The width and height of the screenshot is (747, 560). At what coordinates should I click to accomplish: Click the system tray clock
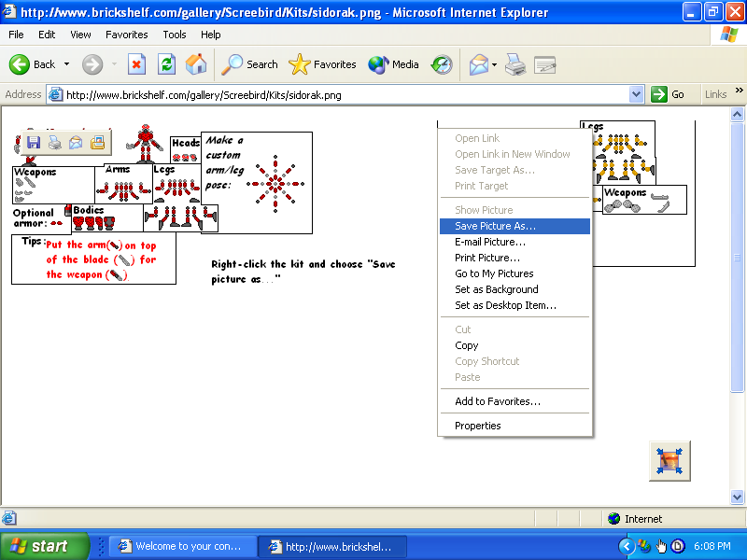[712, 546]
